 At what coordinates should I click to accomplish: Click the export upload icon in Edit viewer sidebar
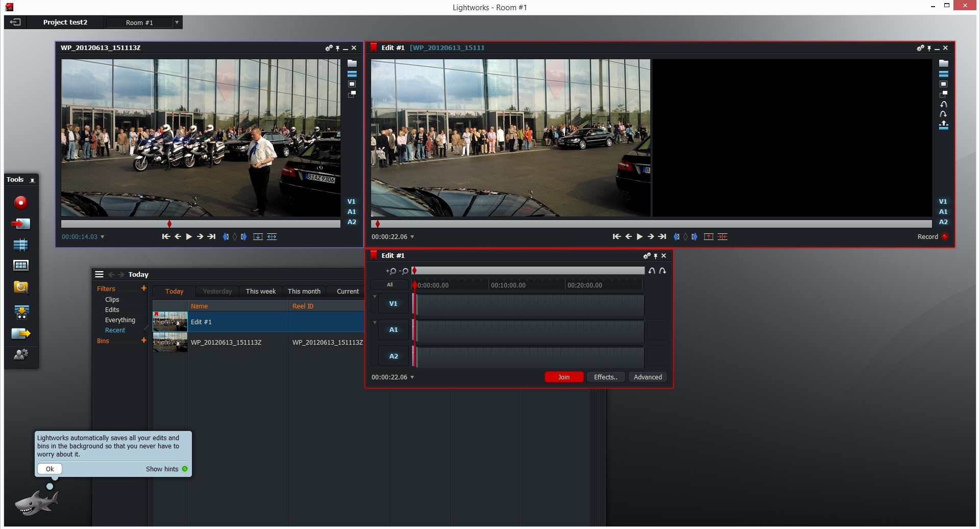pos(943,125)
